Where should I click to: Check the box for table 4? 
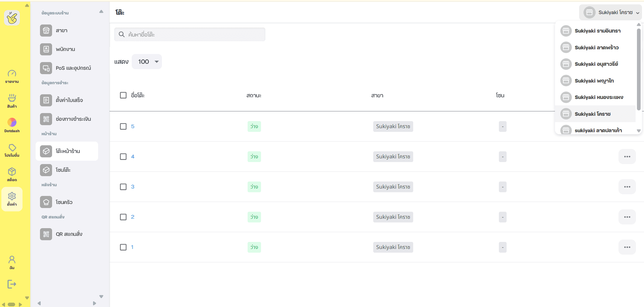(123, 157)
